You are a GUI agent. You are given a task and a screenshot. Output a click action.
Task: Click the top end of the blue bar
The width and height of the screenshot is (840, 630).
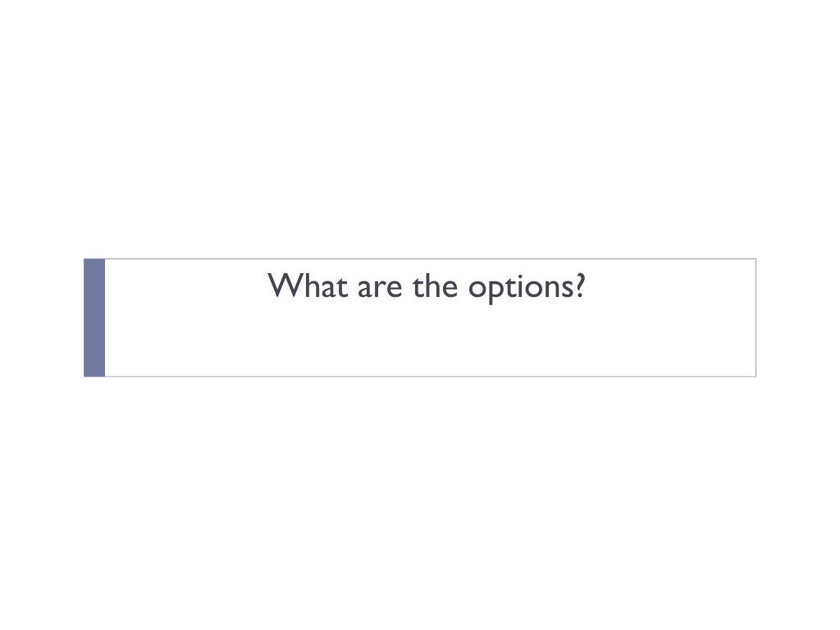(94, 262)
